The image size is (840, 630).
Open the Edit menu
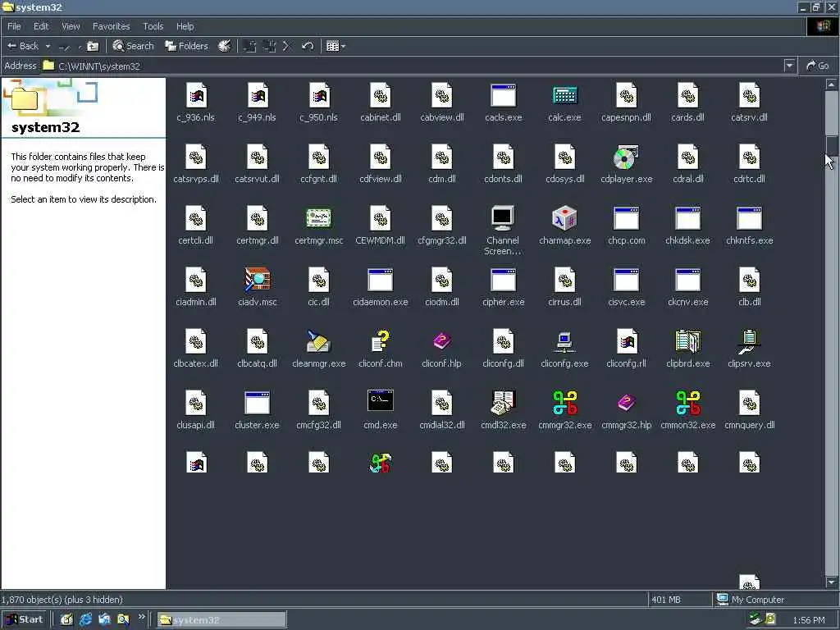click(41, 26)
